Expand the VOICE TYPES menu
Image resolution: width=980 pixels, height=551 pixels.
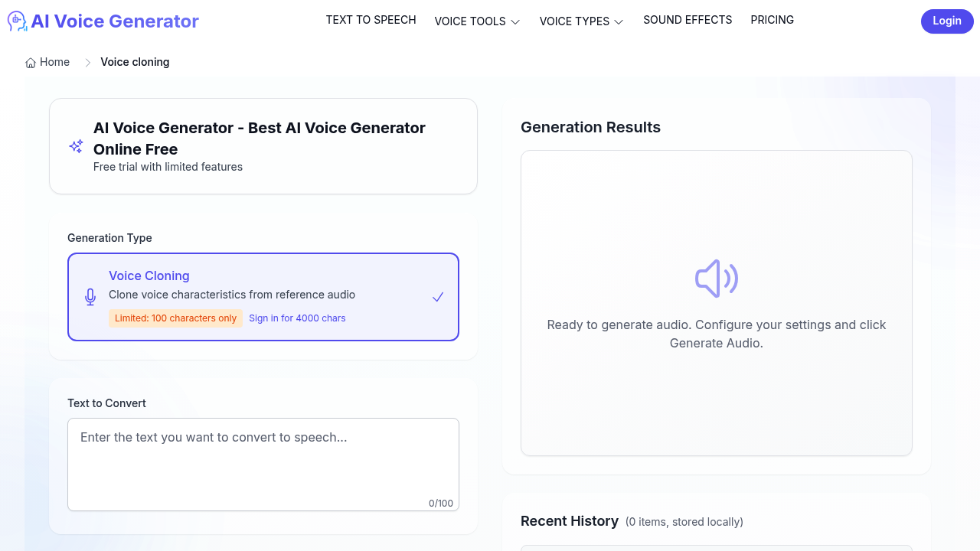[x=580, y=21]
